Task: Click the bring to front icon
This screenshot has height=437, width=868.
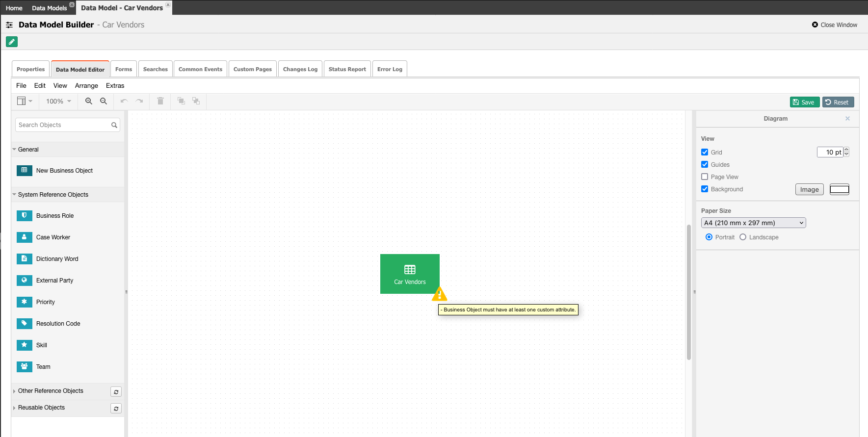Action: pos(181,101)
